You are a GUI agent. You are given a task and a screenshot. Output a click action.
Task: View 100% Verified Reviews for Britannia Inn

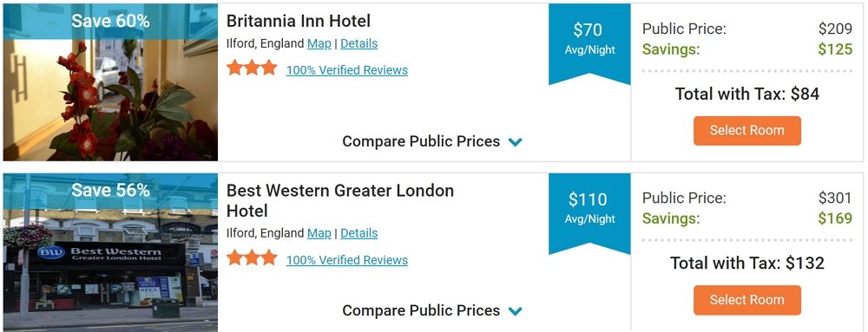click(x=347, y=70)
